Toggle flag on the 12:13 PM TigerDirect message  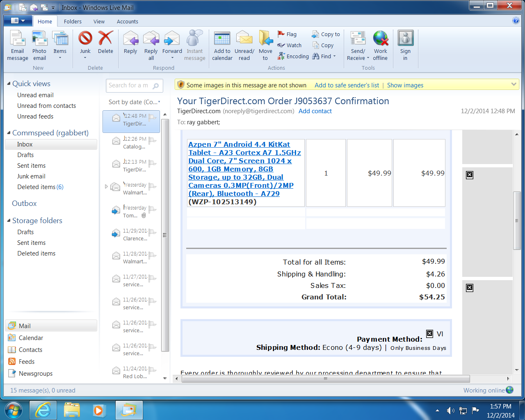click(x=153, y=164)
